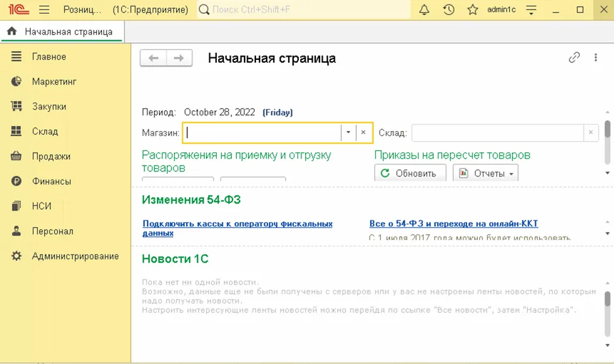The image size is (614, 364).
Task: Click the navigation back arrow
Action: 153,57
